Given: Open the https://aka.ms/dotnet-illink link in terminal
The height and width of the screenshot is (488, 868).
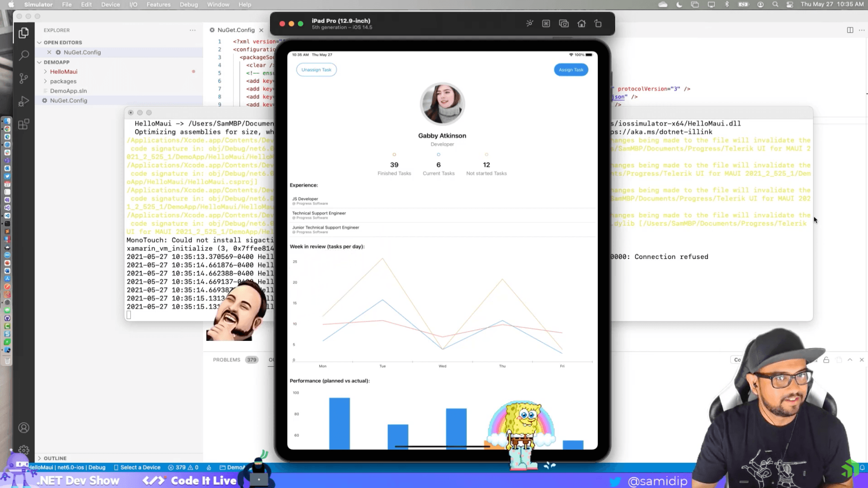Looking at the screenshot, I should click(x=661, y=132).
